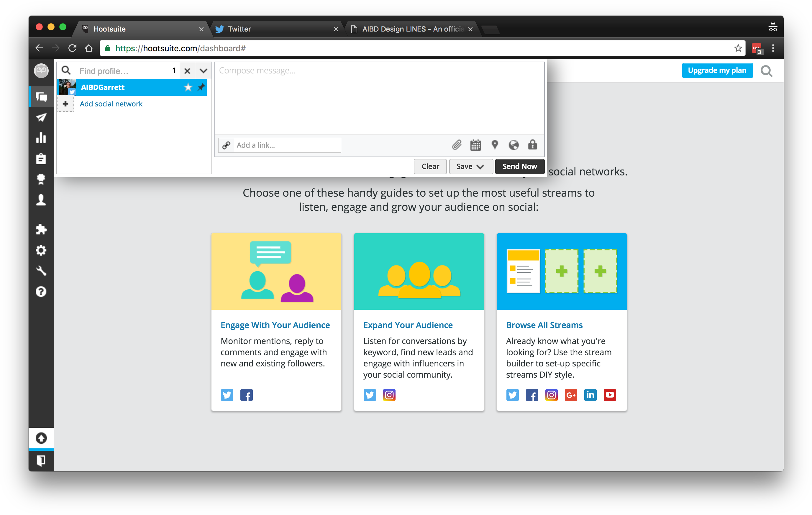Click the Add social network link
The height and width of the screenshot is (515, 812).
(x=111, y=104)
